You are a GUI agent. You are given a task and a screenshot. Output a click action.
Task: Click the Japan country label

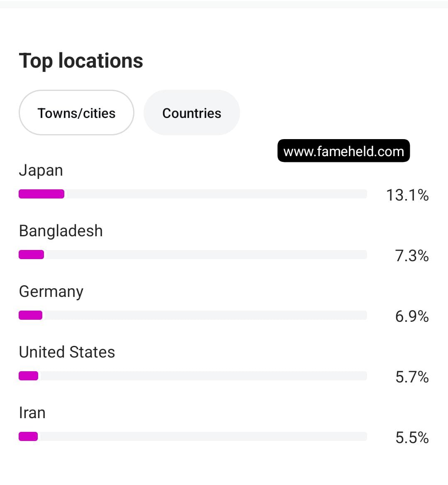(41, 171)
